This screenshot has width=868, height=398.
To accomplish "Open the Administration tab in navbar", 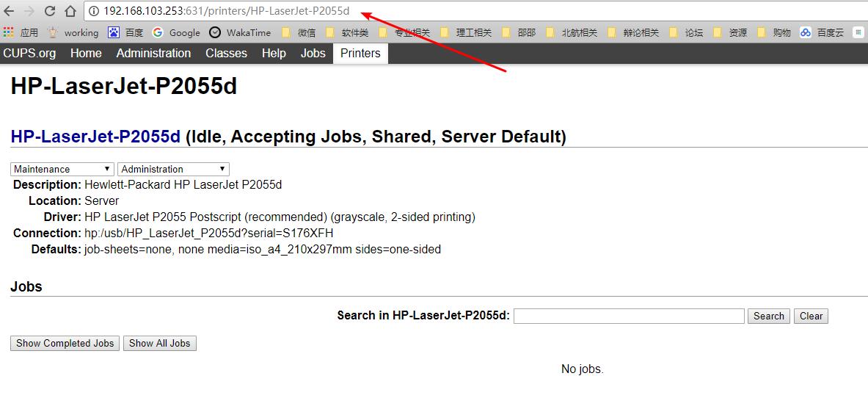I will [x=153, y=53].
